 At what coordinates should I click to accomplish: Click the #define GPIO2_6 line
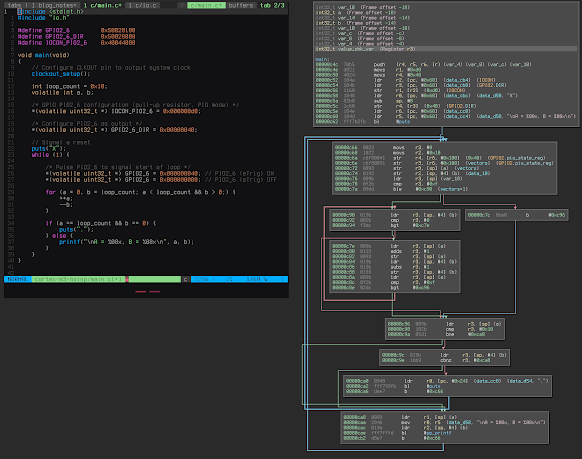coord(76,30)
